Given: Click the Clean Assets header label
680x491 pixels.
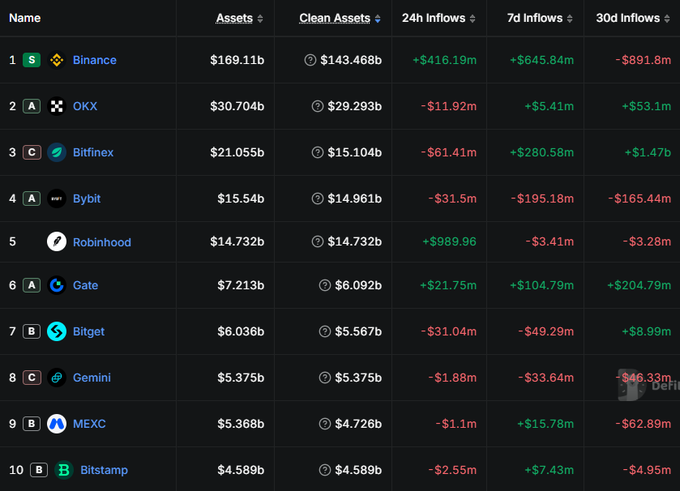Looking at the screenshot, I should tap(335, 18).
